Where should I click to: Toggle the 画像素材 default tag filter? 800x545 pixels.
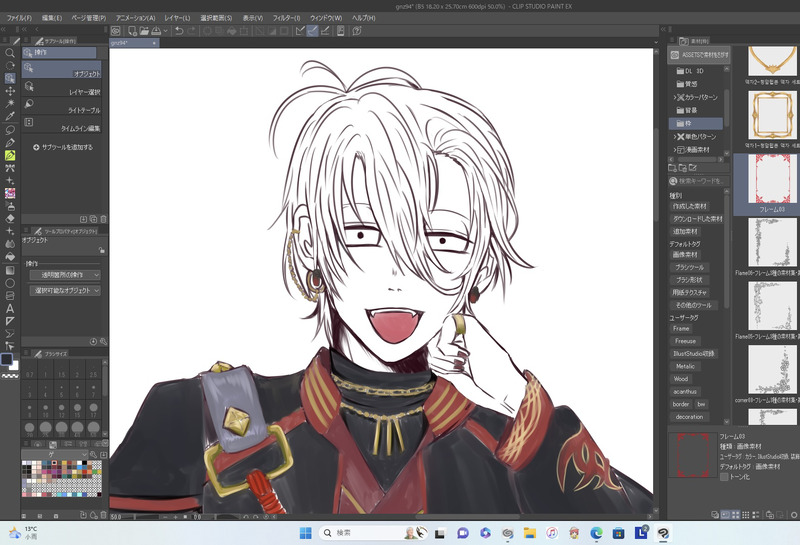685,254
